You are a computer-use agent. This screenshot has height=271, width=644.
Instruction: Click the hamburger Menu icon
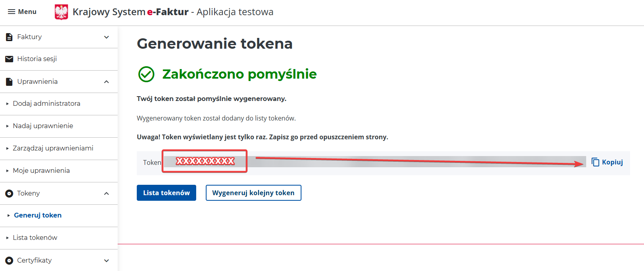(x=12, y=12)
